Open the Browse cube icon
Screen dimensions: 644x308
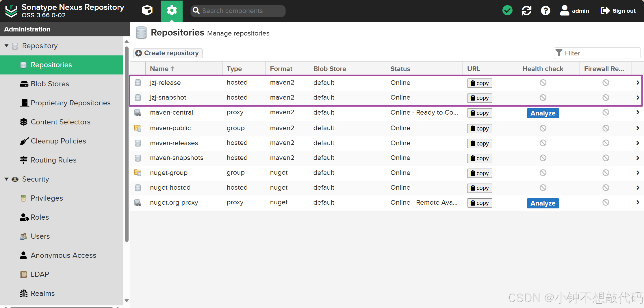pyautogui.click(x=147, y=11)
